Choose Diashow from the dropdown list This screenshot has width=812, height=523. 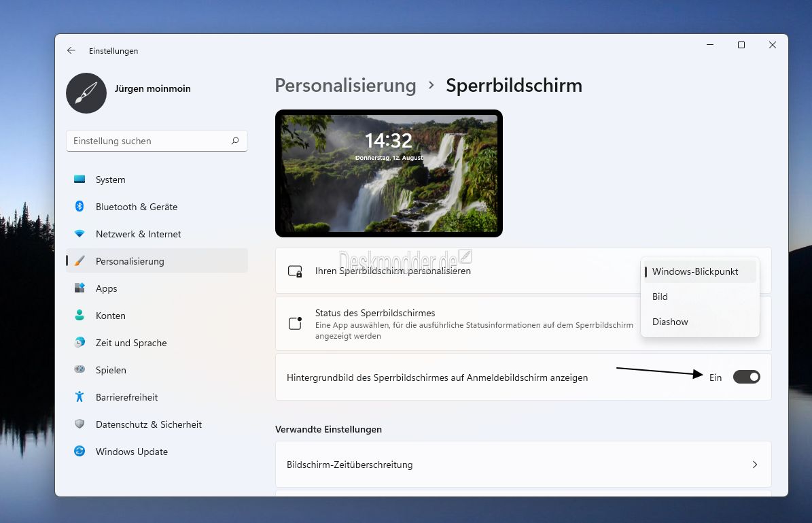coord(700,322)
